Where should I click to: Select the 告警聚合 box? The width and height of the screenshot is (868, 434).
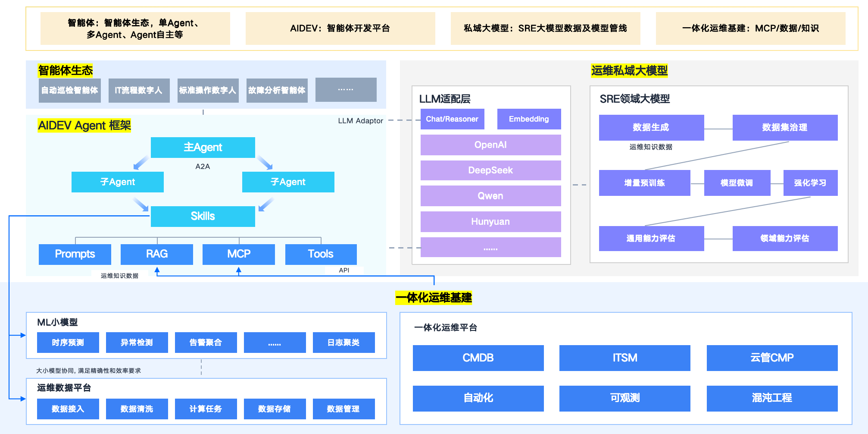pos(206,343)
